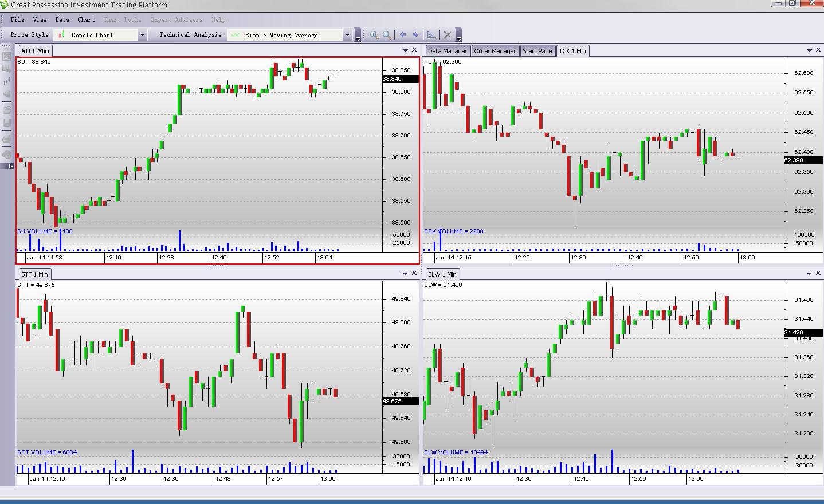
Task: Open the STT 1 Min panel window list arrow
Action: [405, 274]
